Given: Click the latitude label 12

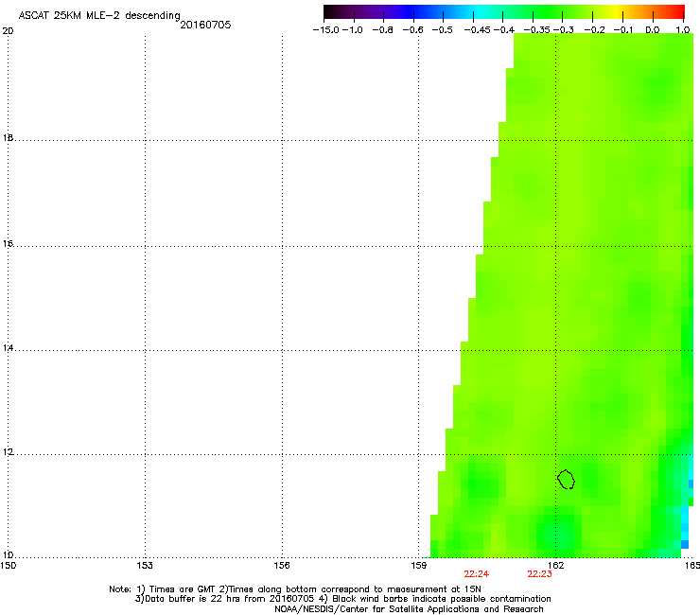Looking at the screenshot, I should click(x=8, y=452).
